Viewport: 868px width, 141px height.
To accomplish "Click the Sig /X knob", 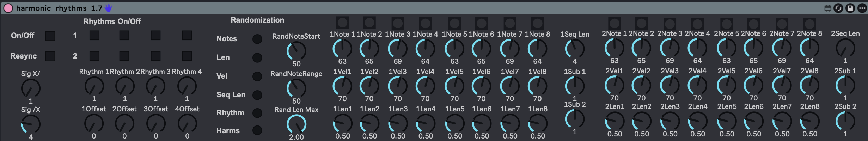I will point(31,124).
